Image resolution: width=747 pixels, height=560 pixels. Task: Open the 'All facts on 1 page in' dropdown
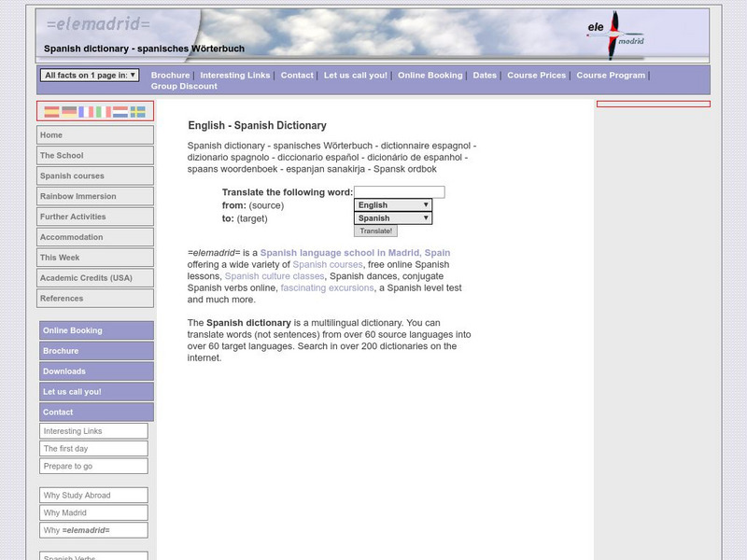point(90,76)
